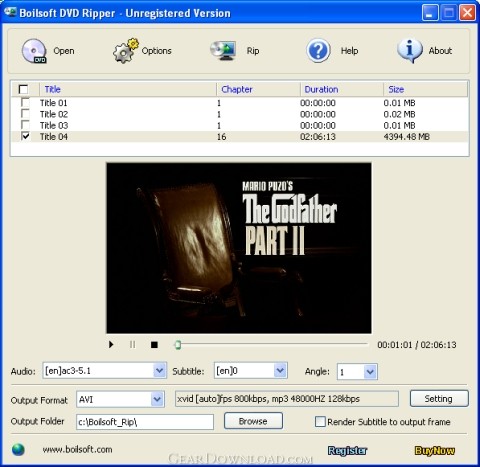Expand the Angle dropdown
This screenshot has width=480, height=467.
pyautogui.click(x=370, y=371)
